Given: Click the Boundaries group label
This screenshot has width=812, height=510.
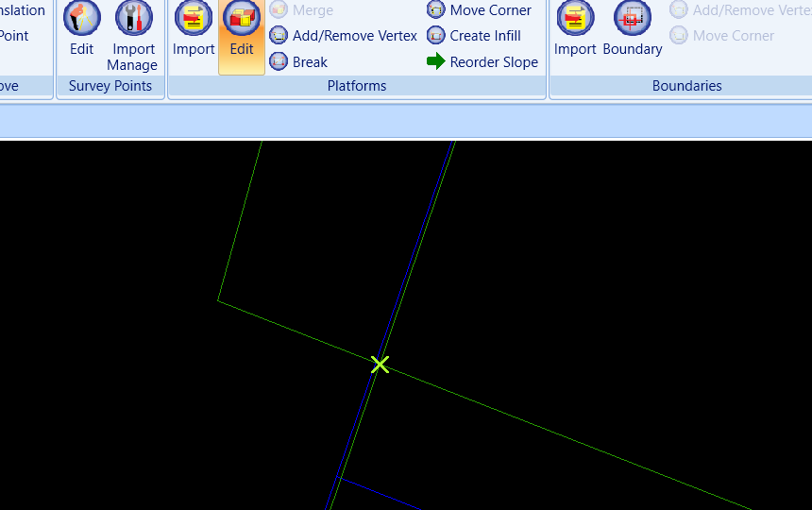Looking at the screenshot, I should [x=686, y=86].
